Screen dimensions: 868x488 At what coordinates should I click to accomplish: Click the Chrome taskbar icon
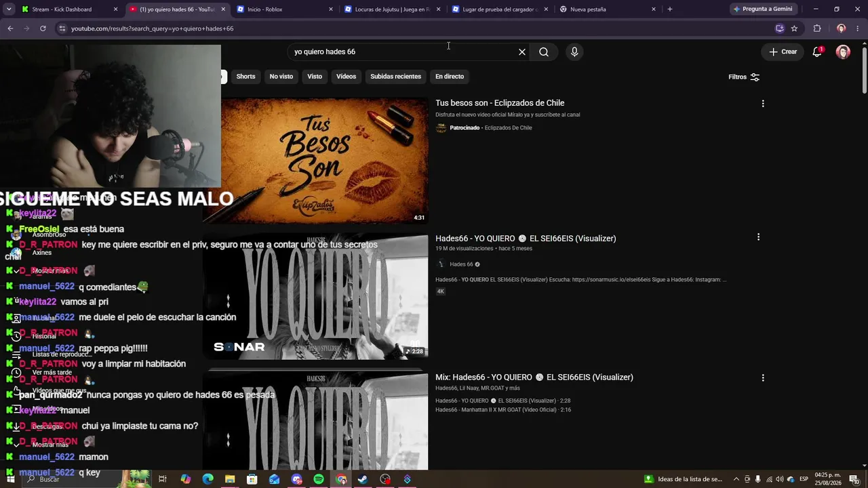[x=341, y=479]
